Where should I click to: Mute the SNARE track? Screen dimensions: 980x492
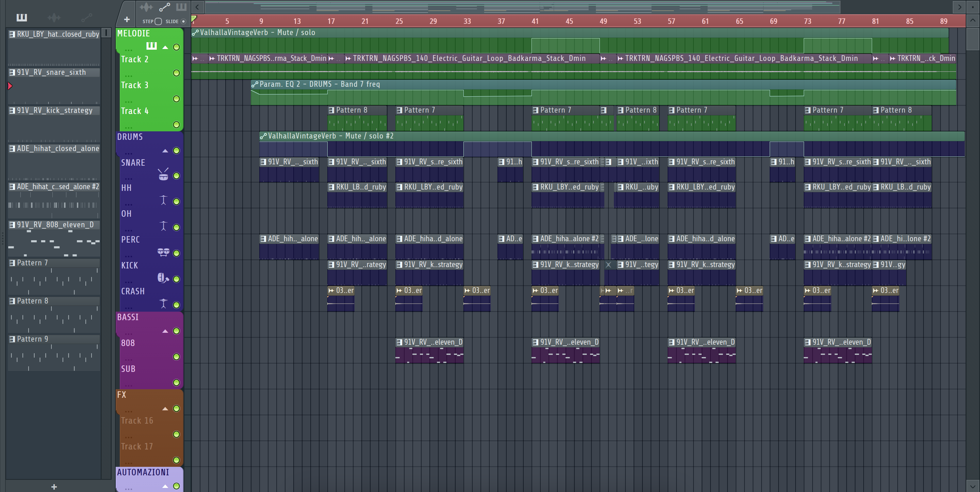177,176
